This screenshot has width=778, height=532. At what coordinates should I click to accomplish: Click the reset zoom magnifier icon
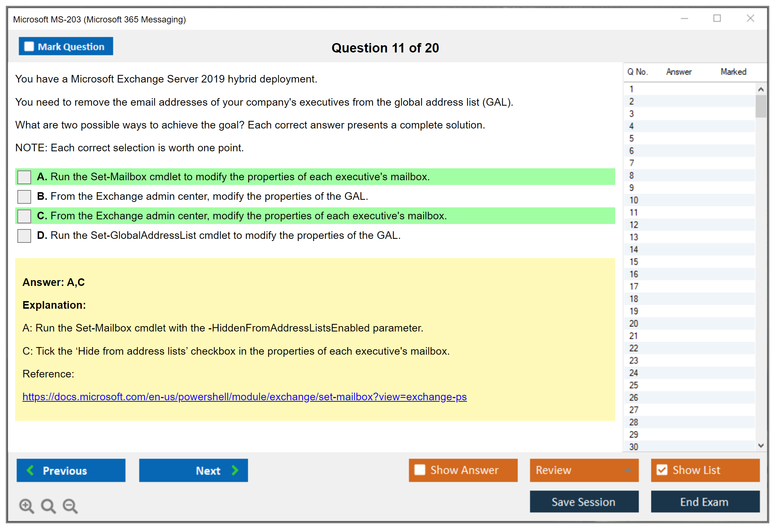point(48,506)
